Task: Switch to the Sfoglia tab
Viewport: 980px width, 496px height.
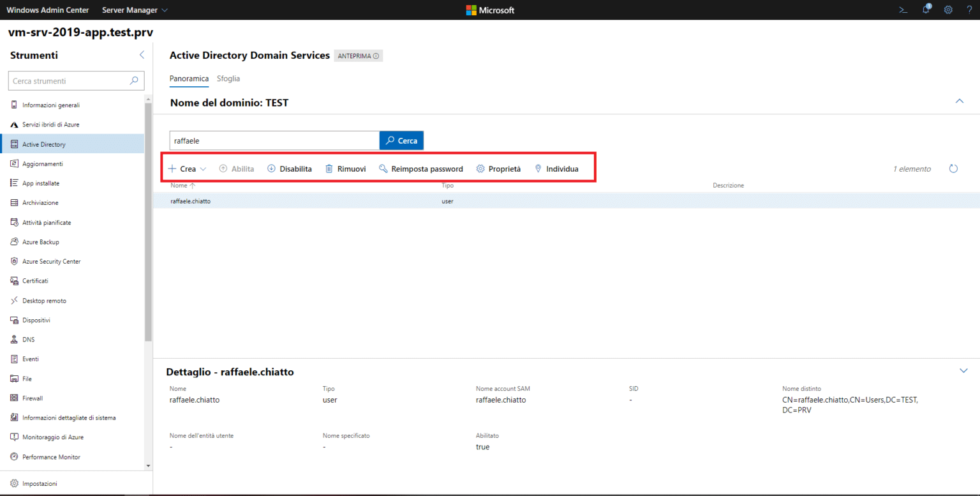Action: point(228,78)
